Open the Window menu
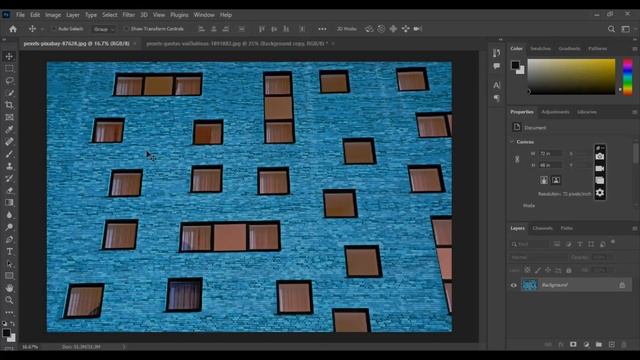The height and width of the screenshot is (360, 640). (x=204, y=15)
